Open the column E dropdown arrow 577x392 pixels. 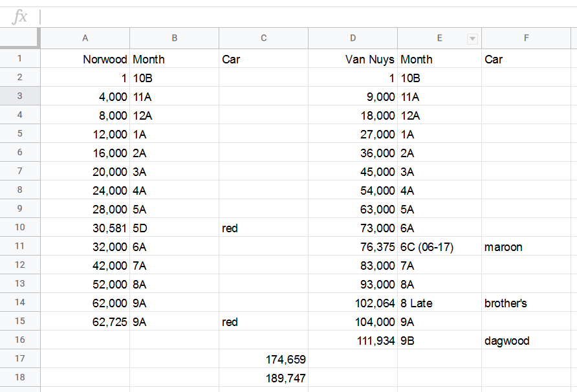(472, 39)
